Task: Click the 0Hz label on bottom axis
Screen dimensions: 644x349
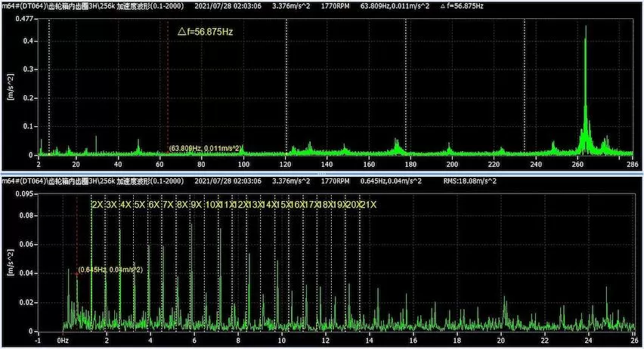Action: (63, 339)
